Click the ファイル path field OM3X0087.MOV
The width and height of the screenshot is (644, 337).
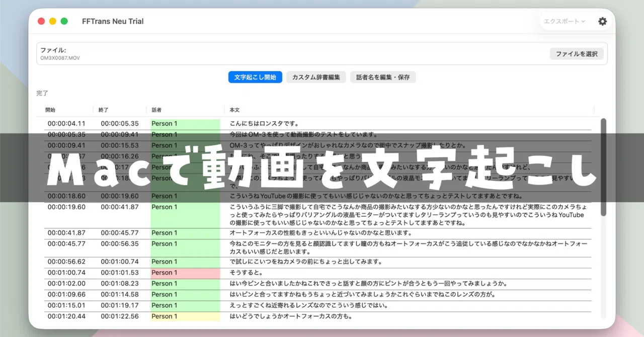(x=60, y=58)
